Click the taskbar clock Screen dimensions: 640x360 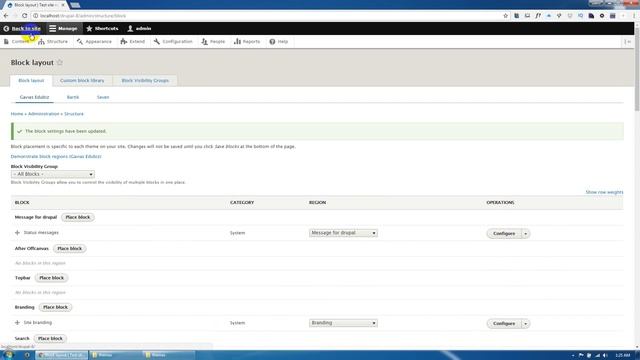point(622,356)
